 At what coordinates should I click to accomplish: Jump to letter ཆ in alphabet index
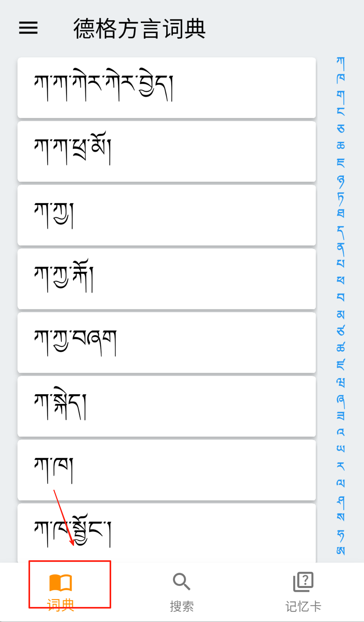point(341,145)
